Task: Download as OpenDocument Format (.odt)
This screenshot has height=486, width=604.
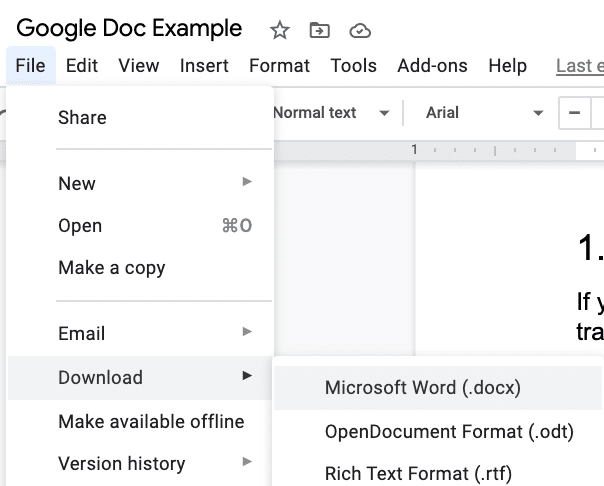Action: tap(438, 432)
